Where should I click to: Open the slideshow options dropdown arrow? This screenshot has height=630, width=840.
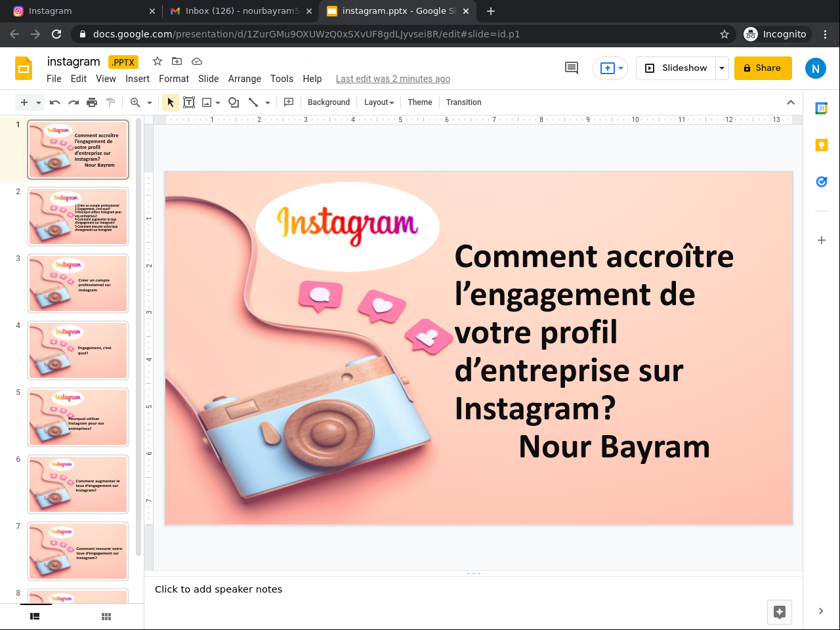pyautogui.click(x=722, y=68)
